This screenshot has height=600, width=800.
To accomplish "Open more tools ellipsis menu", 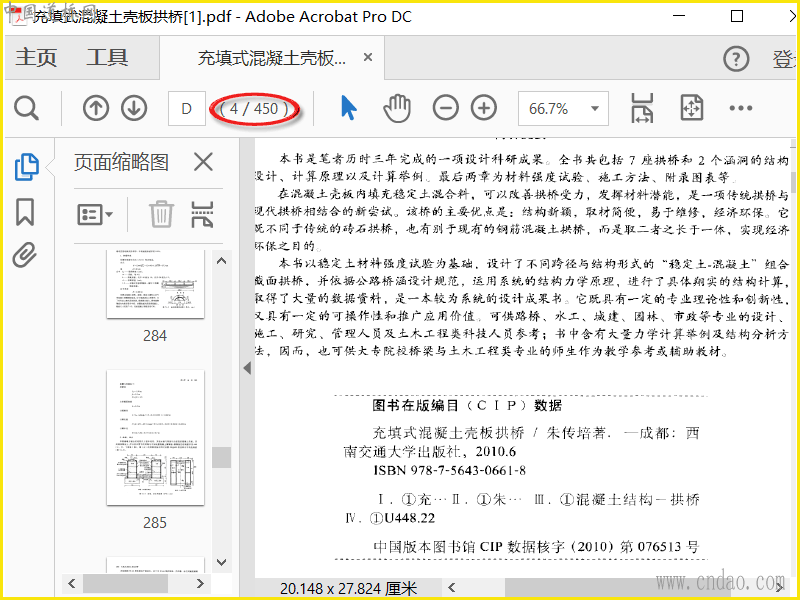I will pos(740,108).
